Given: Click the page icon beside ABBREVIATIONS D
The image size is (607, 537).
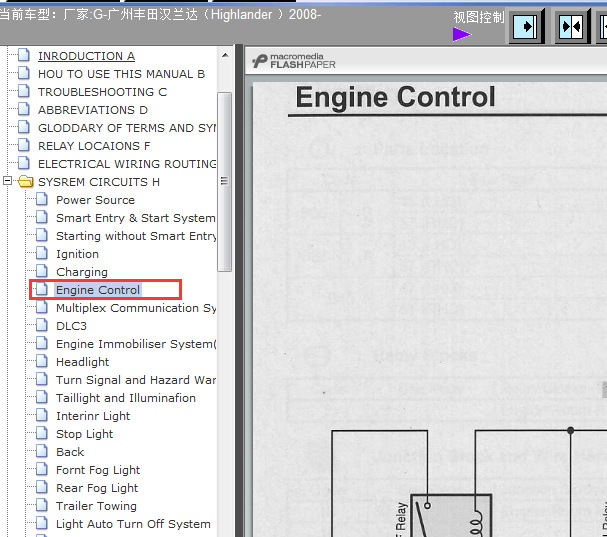Looking at the screenshot, I should (24, 109).
